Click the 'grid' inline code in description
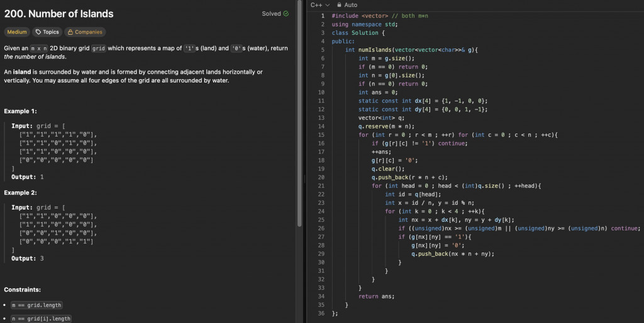The image size is (644, 323). click(x=99, y=48)
